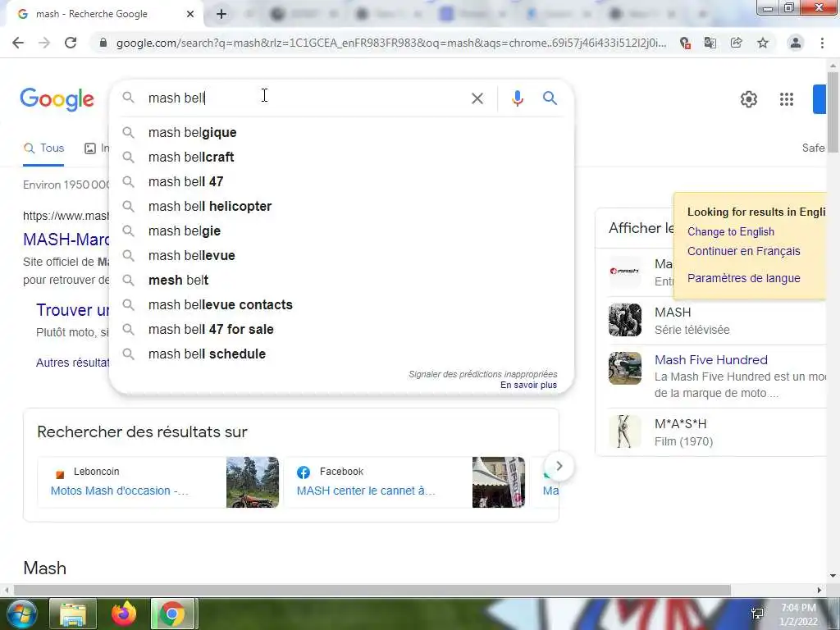Select suggestion 'mash bell schedule'

click(x=341, y=354)
